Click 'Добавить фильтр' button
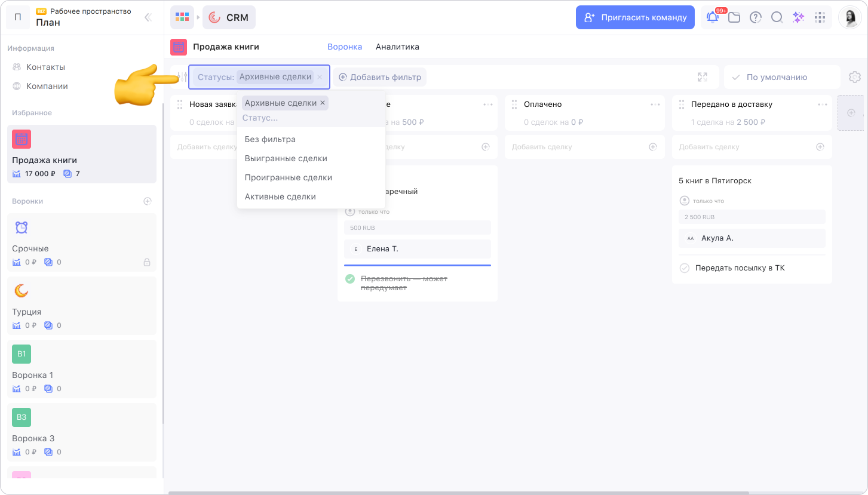This screenshot has height=495, width=868. pyautogui.click(x=379, y=77)
